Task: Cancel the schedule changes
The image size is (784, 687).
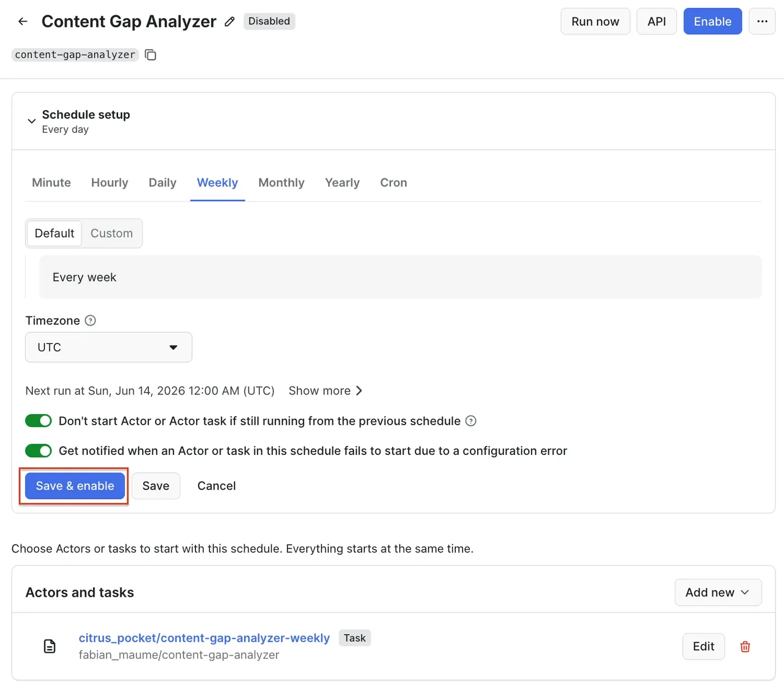Action: [x=217, y=486]
